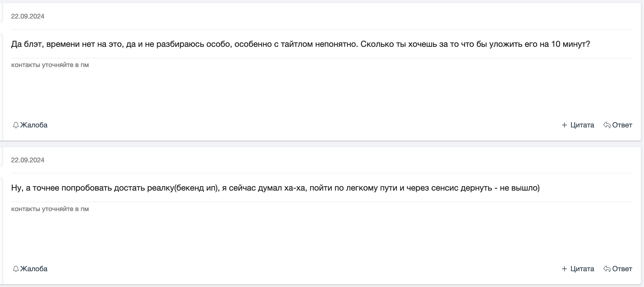Click the reply arrow icon in the "бекенд ип" post

[x=607, y=269]
